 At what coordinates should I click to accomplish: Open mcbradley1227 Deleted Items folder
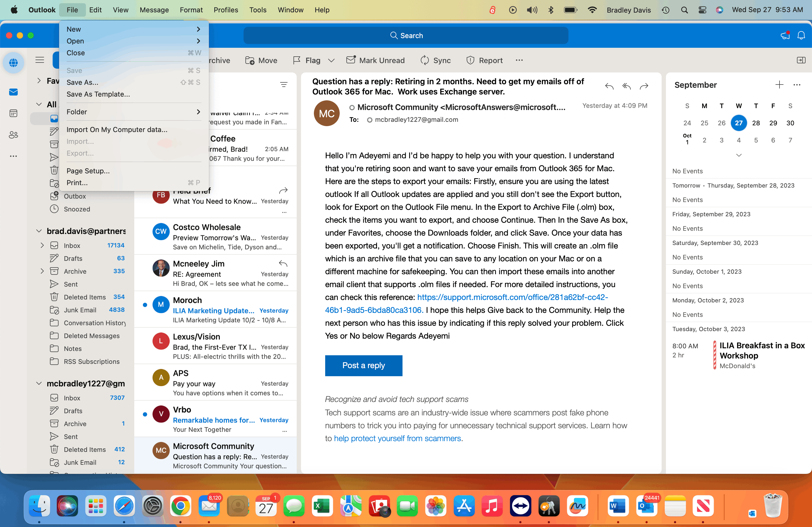80,449
